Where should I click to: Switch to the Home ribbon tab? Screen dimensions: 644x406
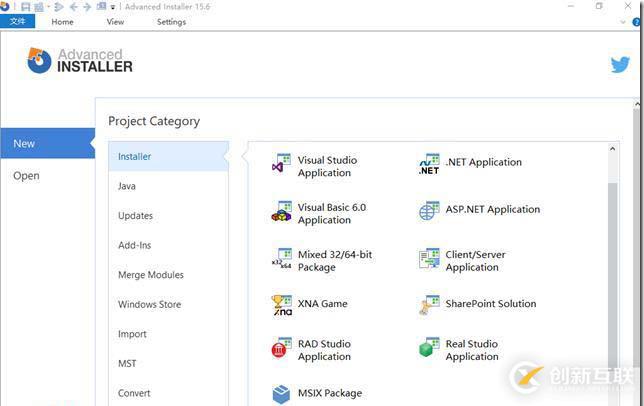[x=62, y=22]
